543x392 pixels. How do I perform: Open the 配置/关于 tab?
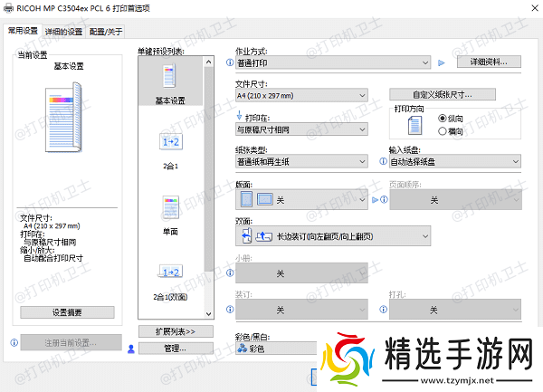[x=107, y=31]
